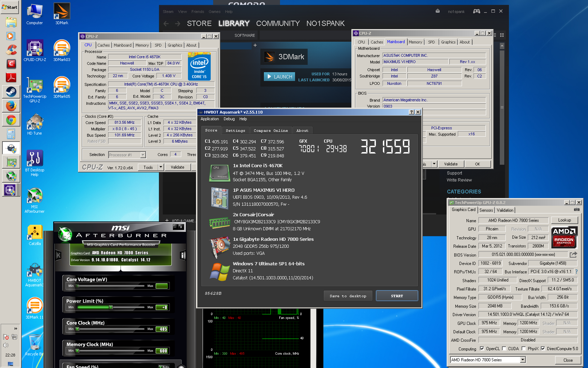The height and width of the screenshot is (368, 588).
Task: Click the plus expander in the Steam library
Action: [x=255, y=45]
